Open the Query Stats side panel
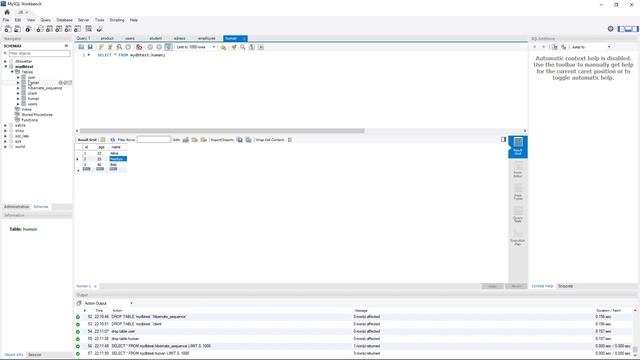The height and width of the screenshot is (360, 640). click(518, 214)
